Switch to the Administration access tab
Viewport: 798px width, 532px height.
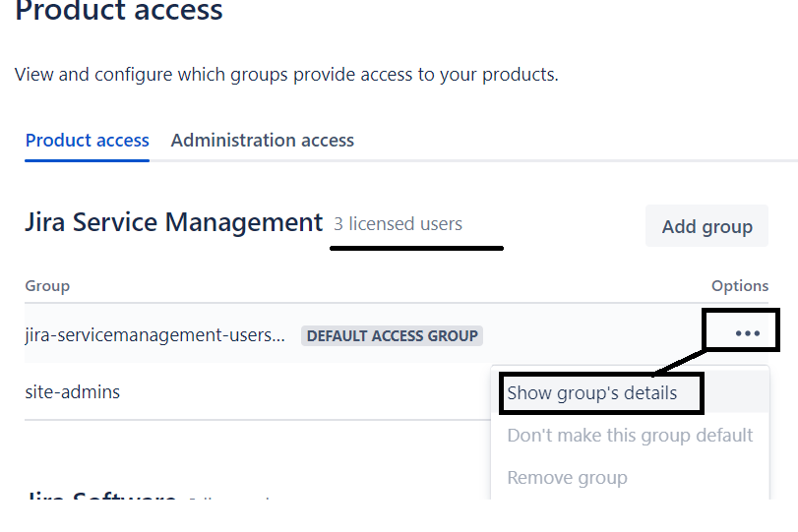click(x=262, y=141)
